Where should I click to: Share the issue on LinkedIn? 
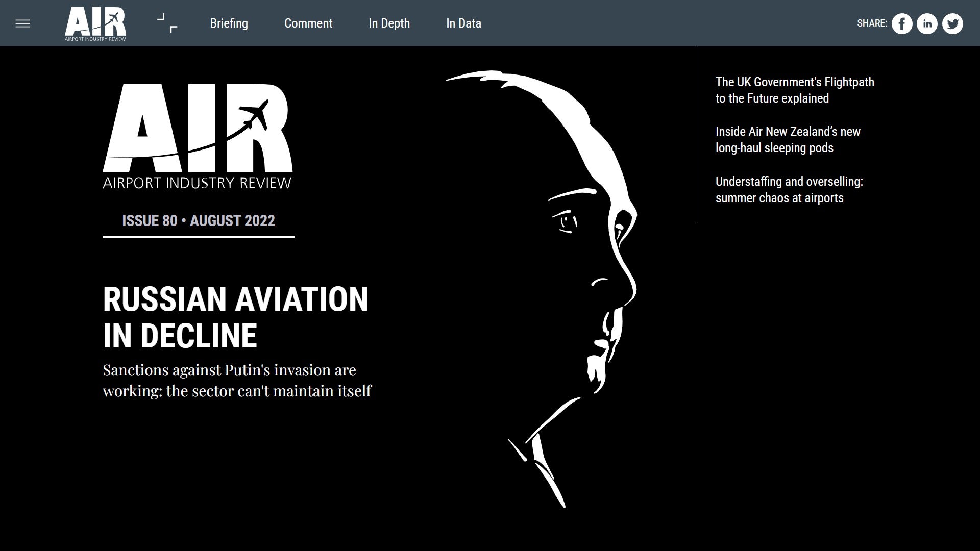pos(927,23)
